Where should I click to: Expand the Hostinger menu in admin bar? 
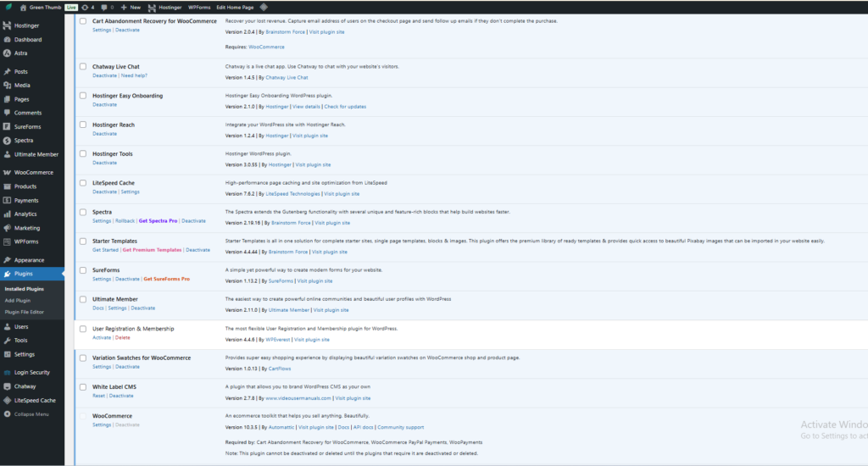pos(165,7)
